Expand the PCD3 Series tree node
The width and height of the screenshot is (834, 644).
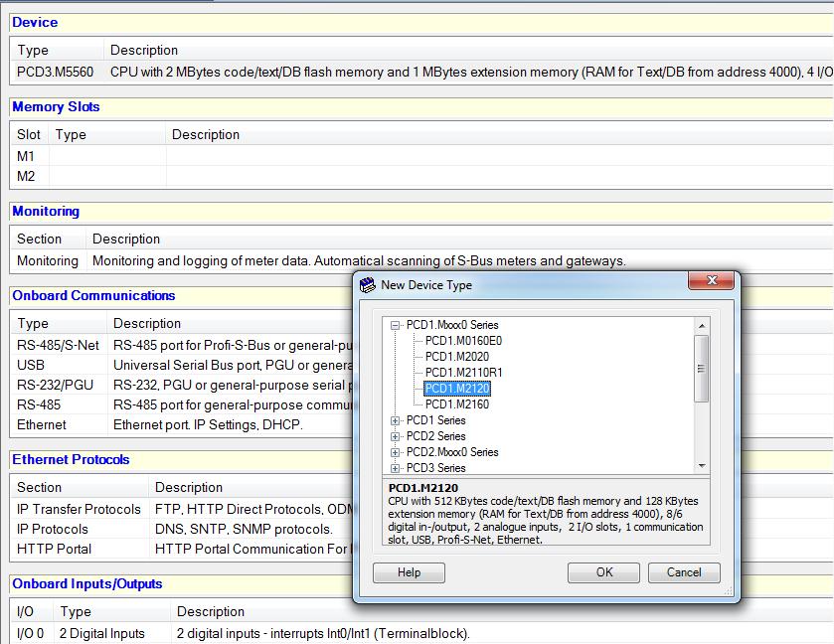point(395,468)
